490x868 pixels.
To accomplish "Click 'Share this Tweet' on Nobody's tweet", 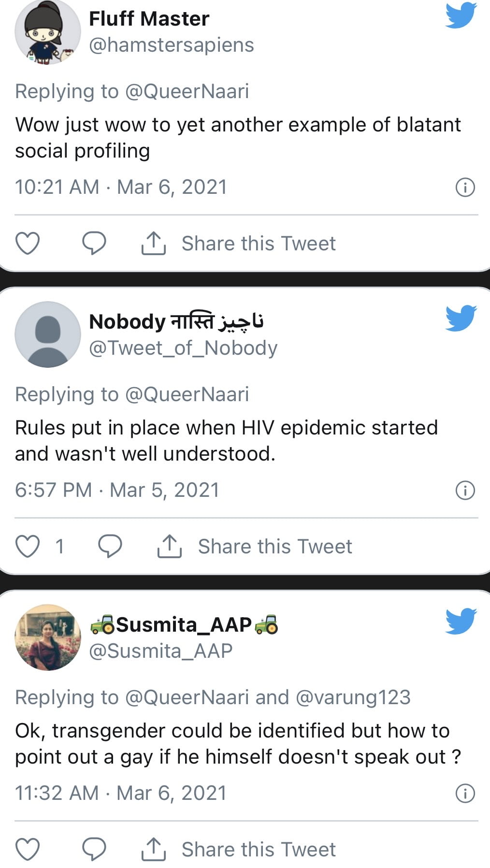I will [274, 547].
